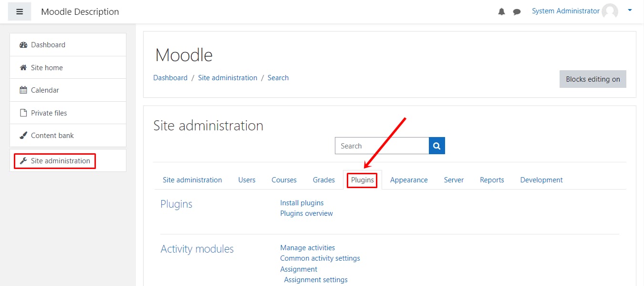
Task: Click the System Administrator avatar picture
Action: point(610,11)
